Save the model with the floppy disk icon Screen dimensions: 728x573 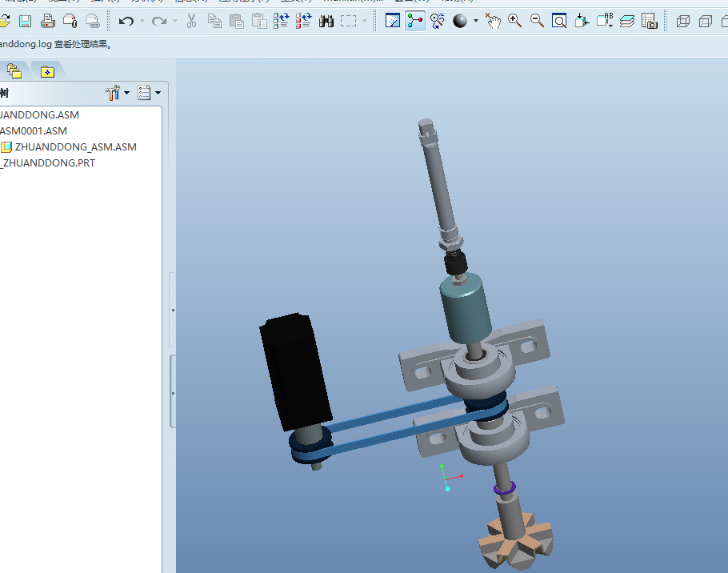click(x=25, y=21)
